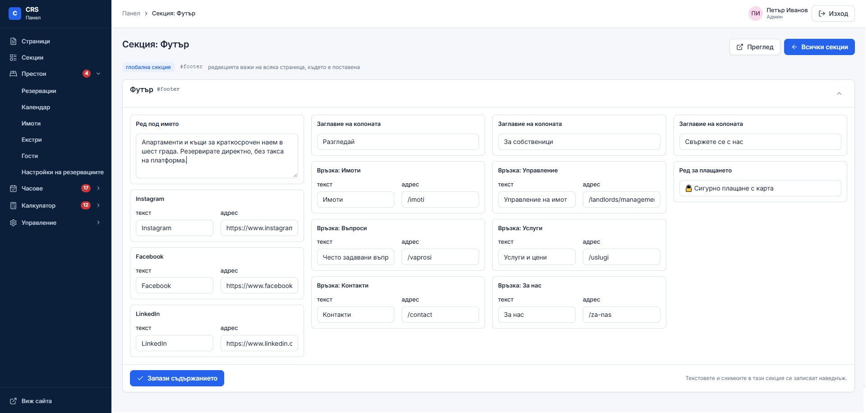Click the Управление gear icon
868x413 pixels.
point(14,223)
